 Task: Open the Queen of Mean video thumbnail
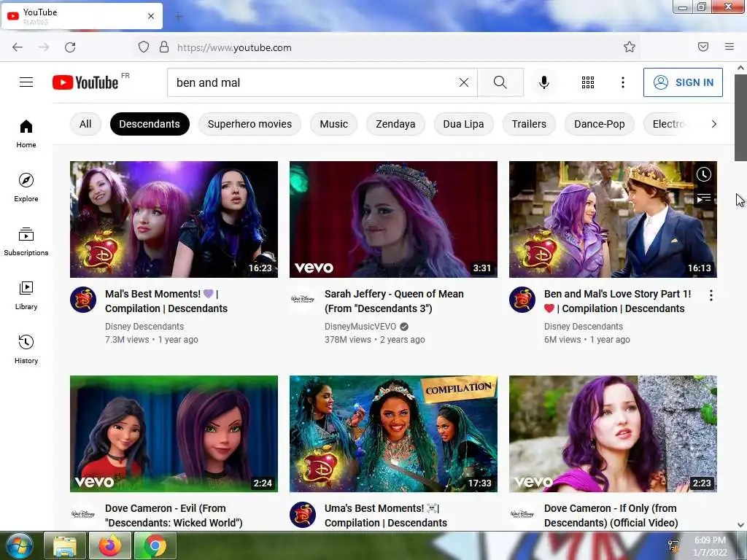[x=393, y=219]
